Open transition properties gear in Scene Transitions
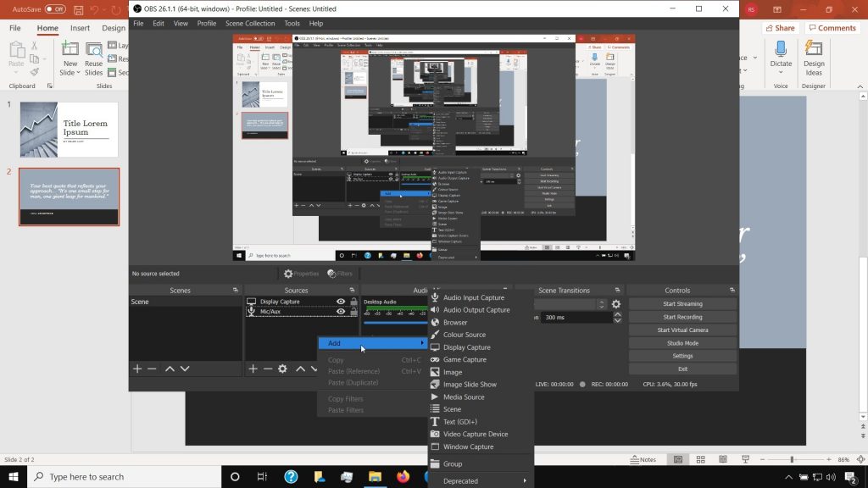Image resolution: width=868 pixels, height=488 pixels. (x=616, y=304)
